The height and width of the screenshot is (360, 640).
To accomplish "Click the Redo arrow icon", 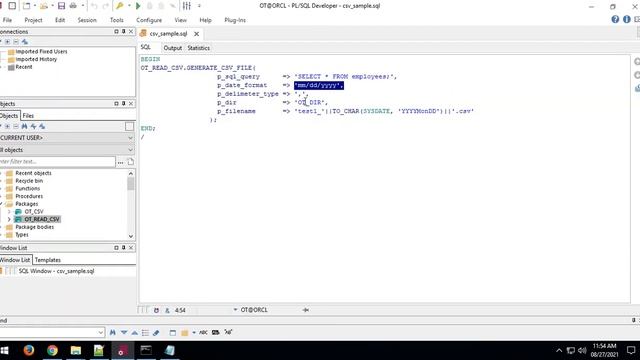I will coord(106,6).
